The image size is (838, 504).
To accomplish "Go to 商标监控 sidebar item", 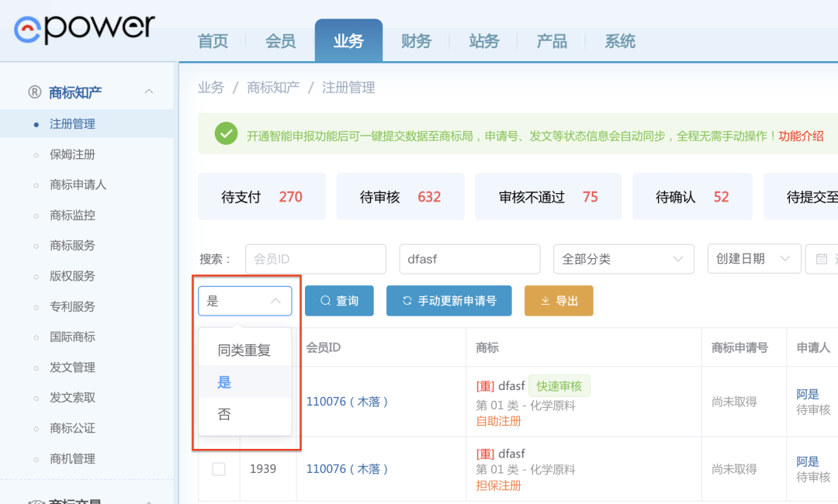I will coord(72,215).
